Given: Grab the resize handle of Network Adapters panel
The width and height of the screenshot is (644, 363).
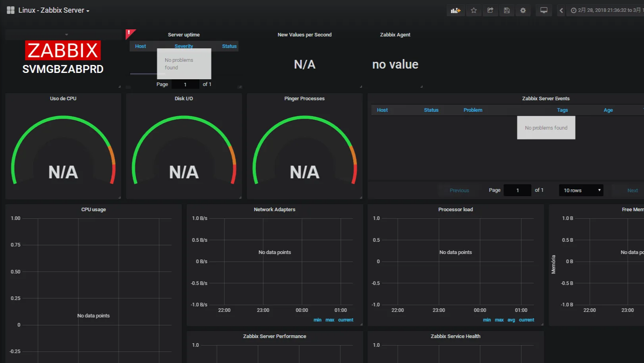Looking at the screenshot, I should pyautogui.click(x=361, y=325).
